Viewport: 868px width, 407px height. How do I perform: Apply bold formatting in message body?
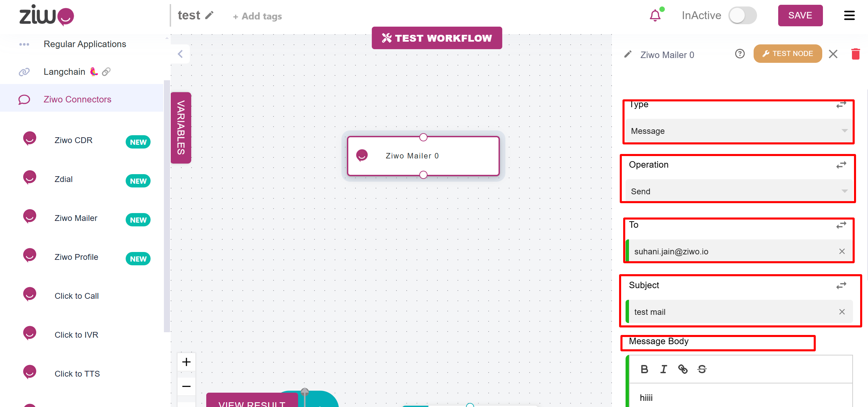[644, 369]
